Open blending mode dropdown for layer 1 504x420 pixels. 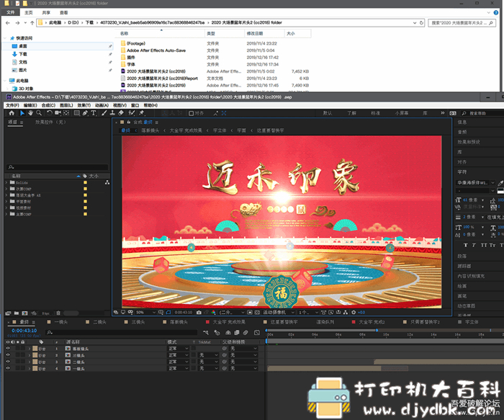tap(179, 349)
